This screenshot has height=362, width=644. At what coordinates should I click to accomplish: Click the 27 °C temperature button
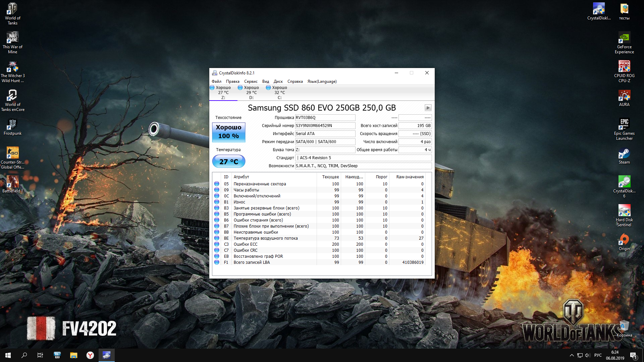pos(228,162)
